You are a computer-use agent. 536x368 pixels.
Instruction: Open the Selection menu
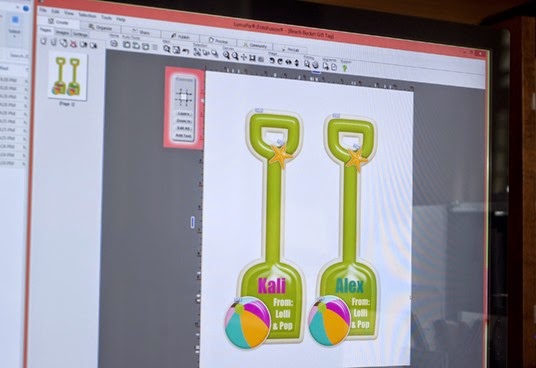(88, 15)
